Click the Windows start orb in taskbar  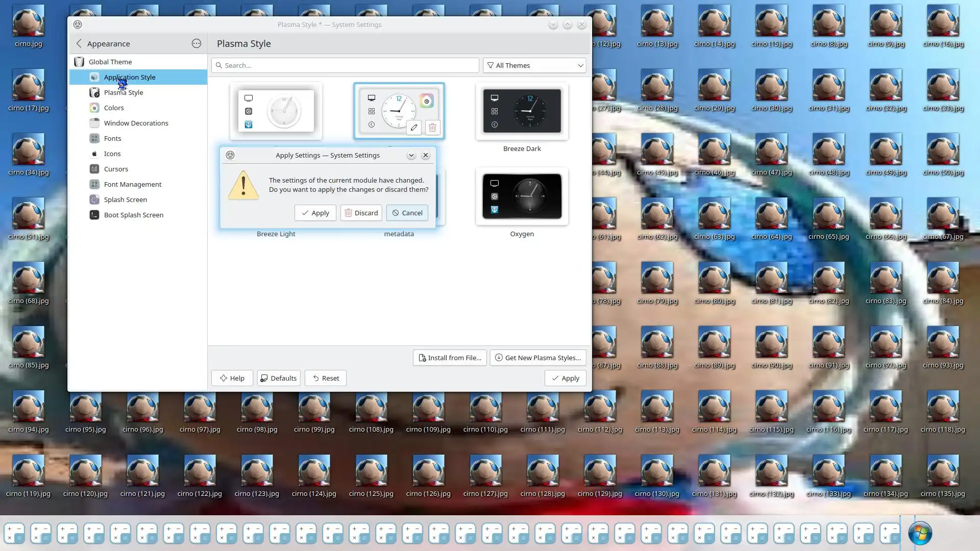pos(920,533)
